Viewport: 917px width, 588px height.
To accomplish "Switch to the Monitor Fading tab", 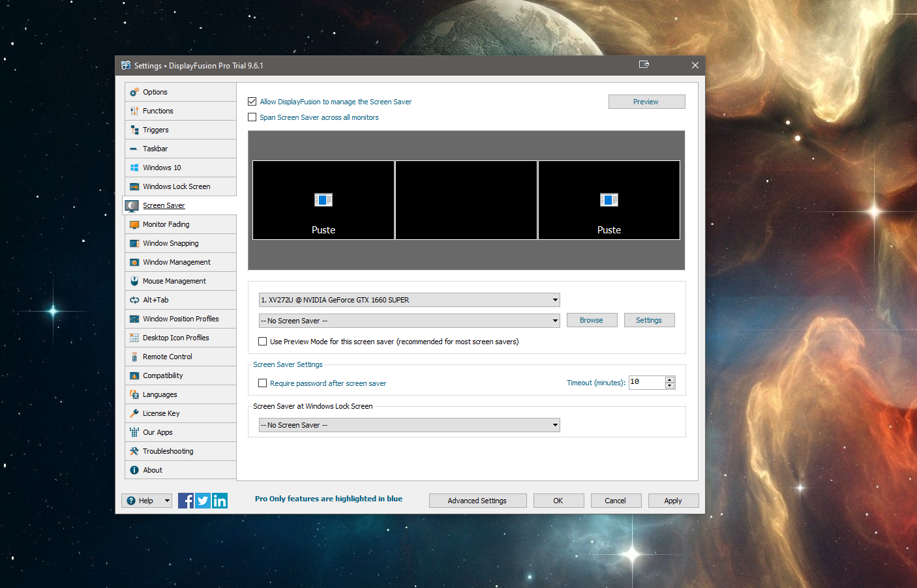I will tap(166, 224).
